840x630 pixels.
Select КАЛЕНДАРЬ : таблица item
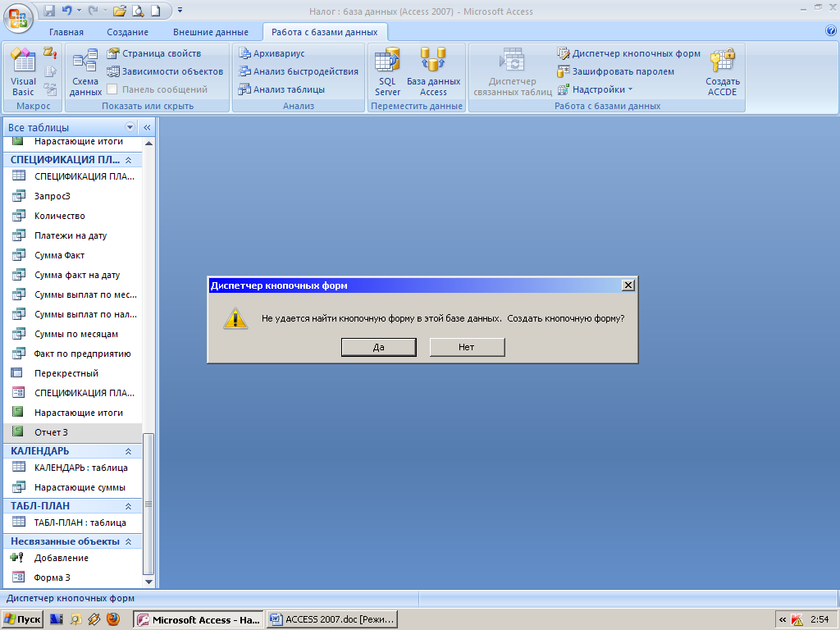73,468
